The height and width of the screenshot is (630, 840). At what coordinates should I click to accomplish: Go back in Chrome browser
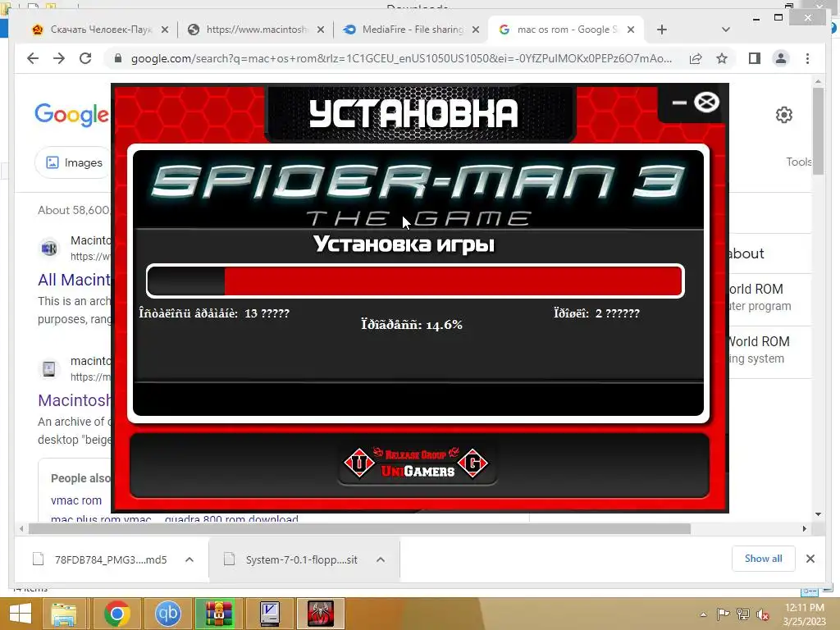pyautogui.click(x=33, y=58)
